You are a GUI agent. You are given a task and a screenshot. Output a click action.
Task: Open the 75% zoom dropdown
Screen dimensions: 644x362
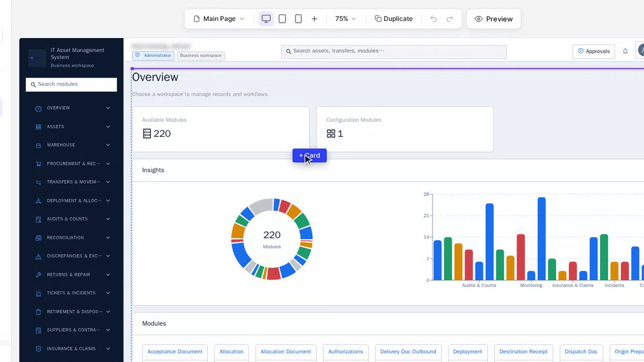tap(345, 19)
